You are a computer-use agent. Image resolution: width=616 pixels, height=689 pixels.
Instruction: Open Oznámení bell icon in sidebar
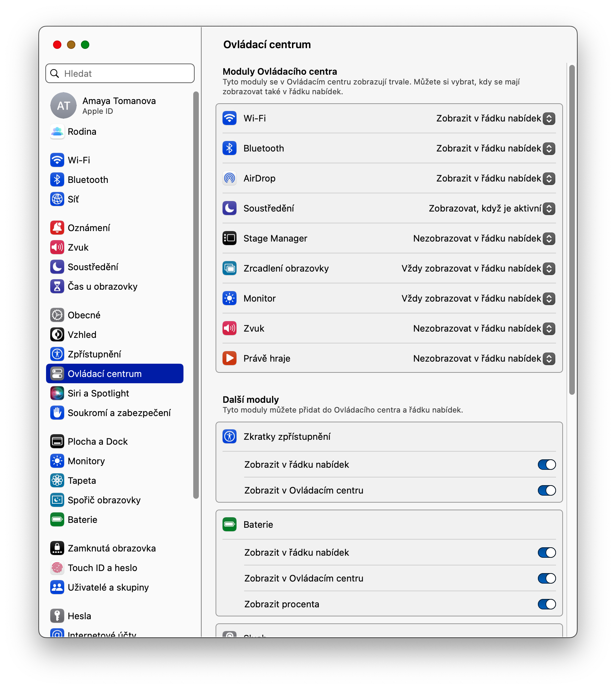point(57,228)
